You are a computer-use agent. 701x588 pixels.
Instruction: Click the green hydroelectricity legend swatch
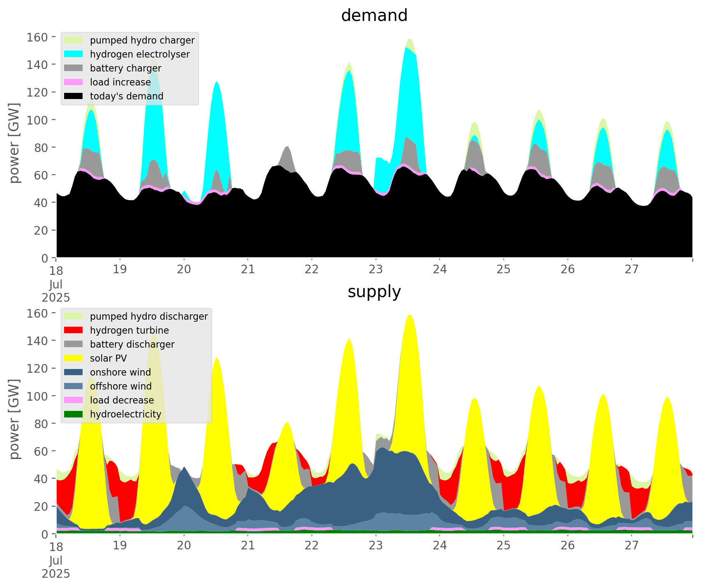coord(74,414)
